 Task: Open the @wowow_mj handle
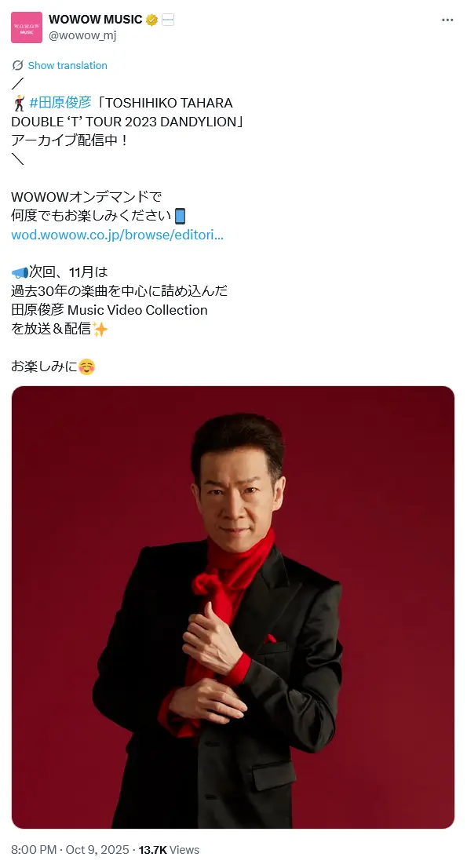(x=82, y=35)
